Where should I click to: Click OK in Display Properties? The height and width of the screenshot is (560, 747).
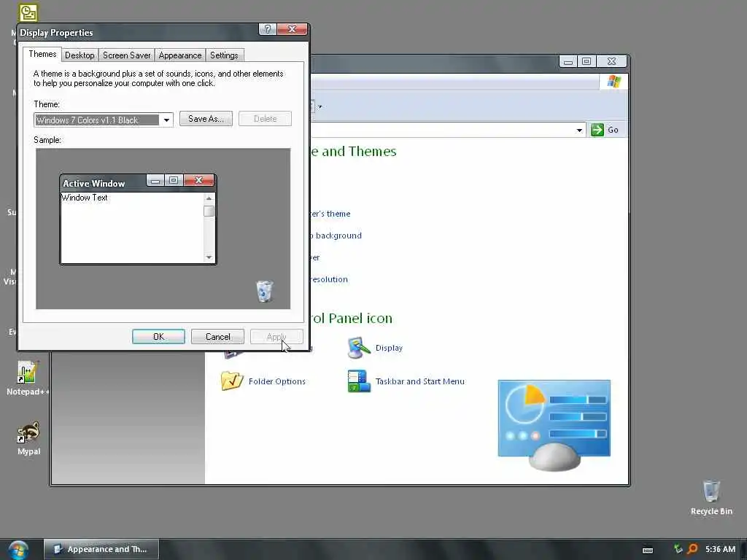(158, 337)
